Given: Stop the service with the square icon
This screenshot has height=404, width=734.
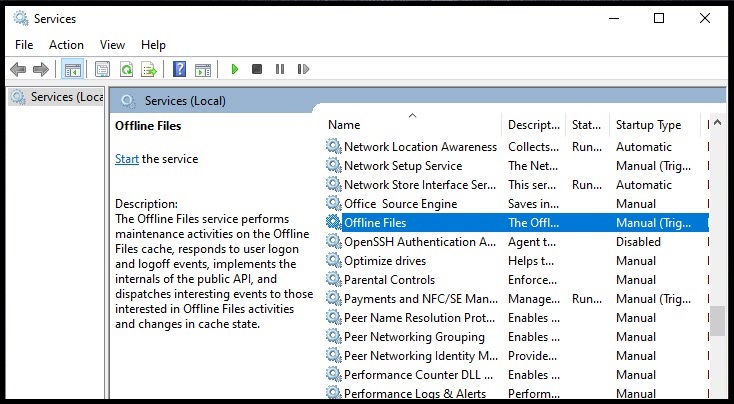Looking at the screenshot, I should (x=257, y=69).
